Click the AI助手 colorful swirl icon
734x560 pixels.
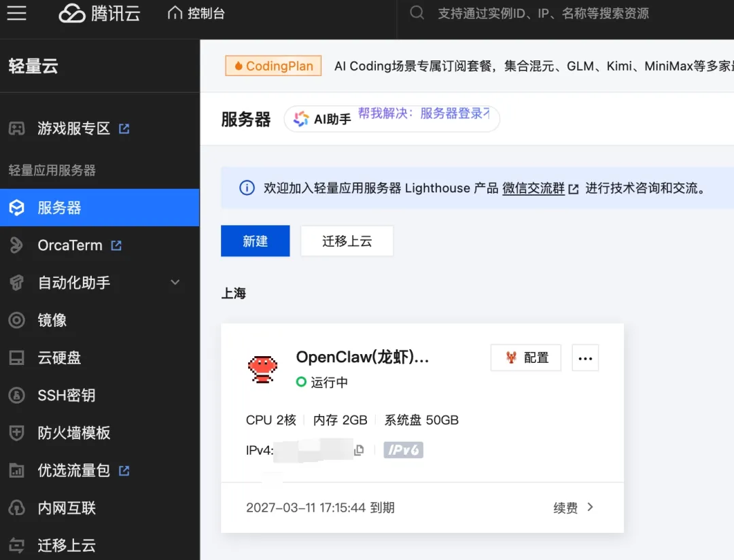point(301,119)
